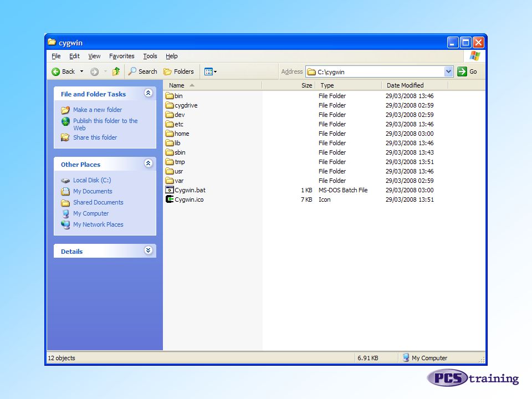Image resolution: width=532 pixels, height=399 pixels.
Task: Select the dev folder icon
Action: (x=170, y=115)
